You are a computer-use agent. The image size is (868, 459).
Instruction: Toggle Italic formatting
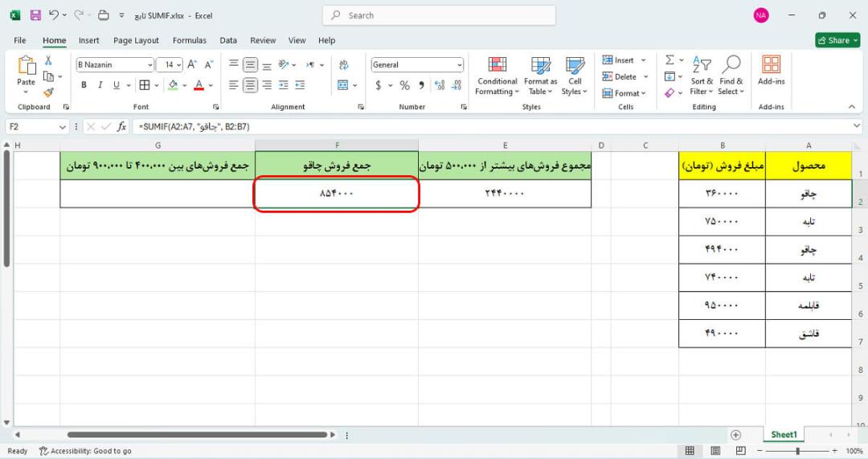pyautogui.click(x=100, y=84)
